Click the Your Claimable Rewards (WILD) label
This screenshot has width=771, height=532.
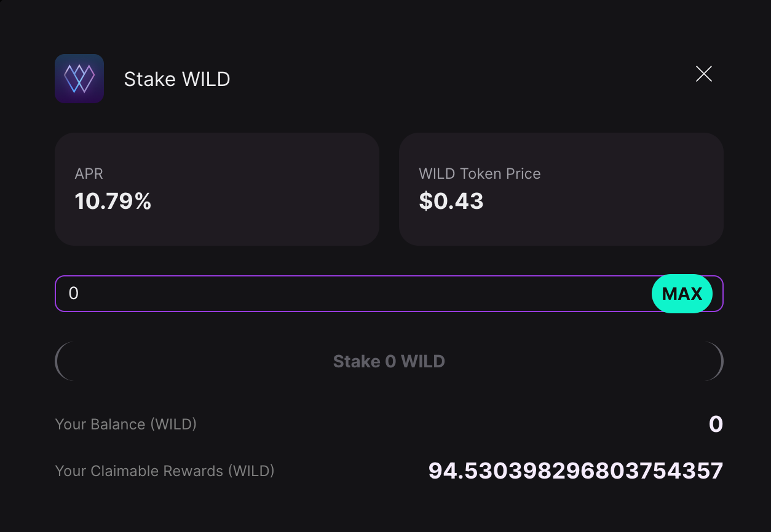point(165,471)
